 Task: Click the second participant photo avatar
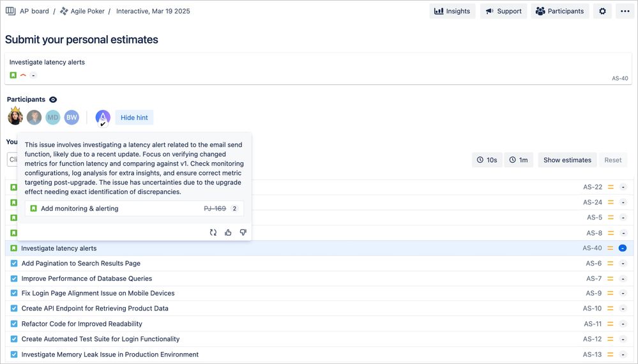34,118
